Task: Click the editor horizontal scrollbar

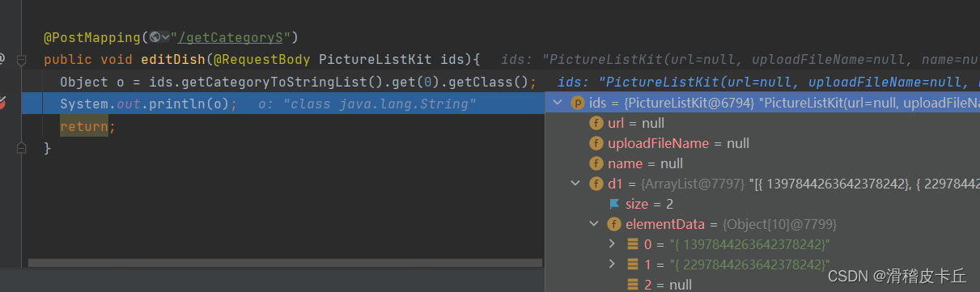Action: (x=285, y=263)
